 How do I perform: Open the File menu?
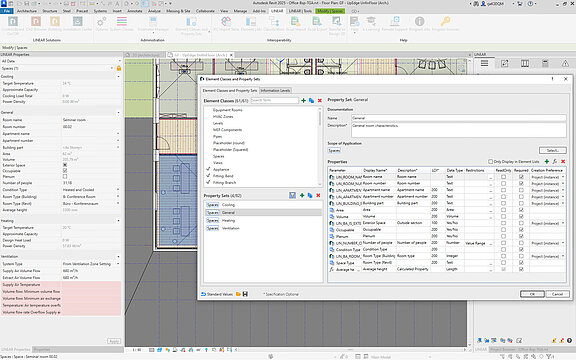(7, 11)
